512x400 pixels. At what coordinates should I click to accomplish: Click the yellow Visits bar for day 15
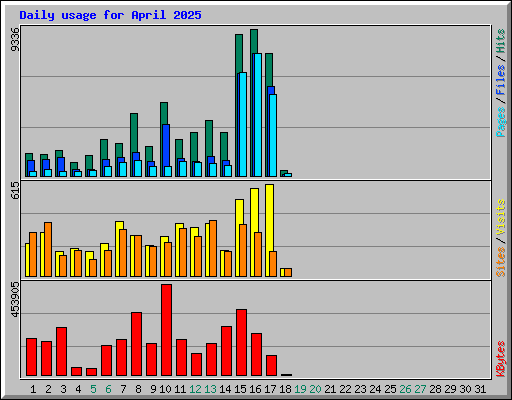239,212
